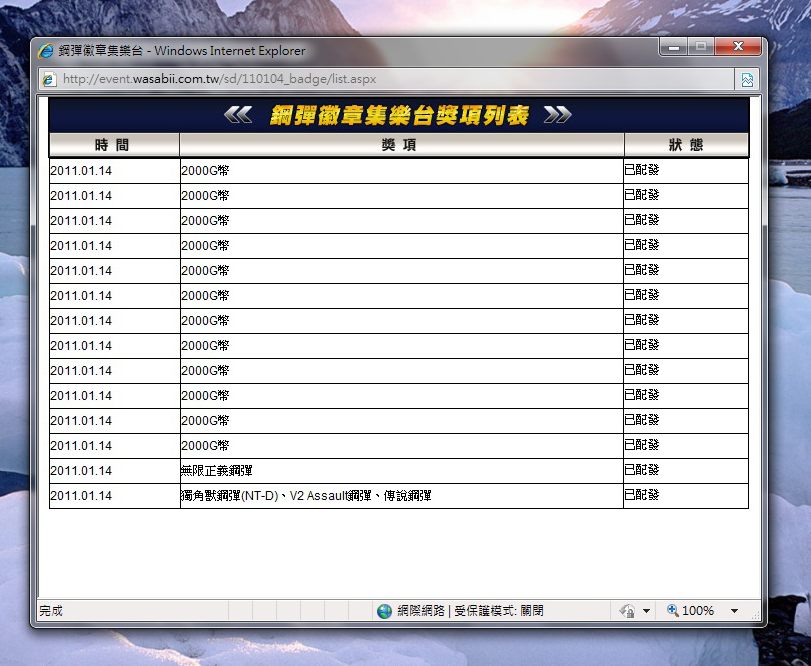Click the Internet Explorer logo in the title bar

coord(46,51)
